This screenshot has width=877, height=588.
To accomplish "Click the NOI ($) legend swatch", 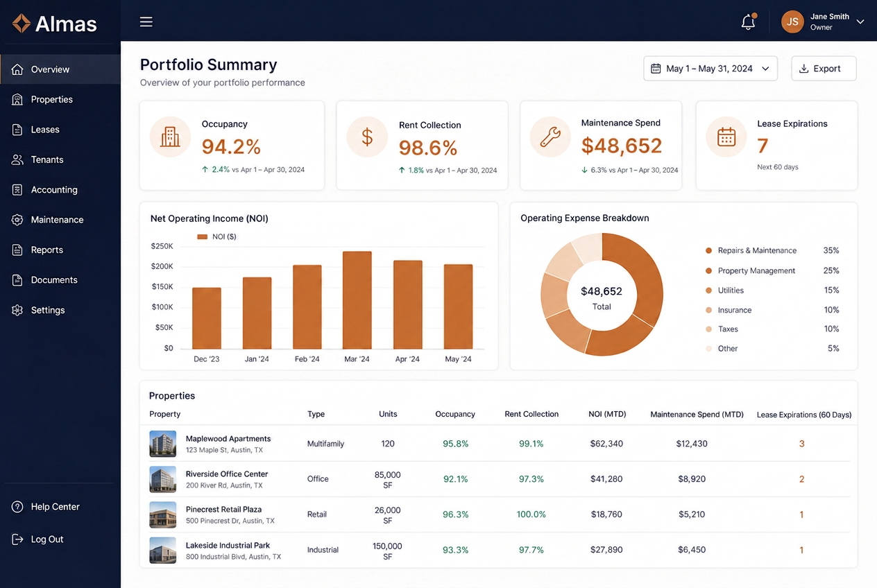I will 203,237.
